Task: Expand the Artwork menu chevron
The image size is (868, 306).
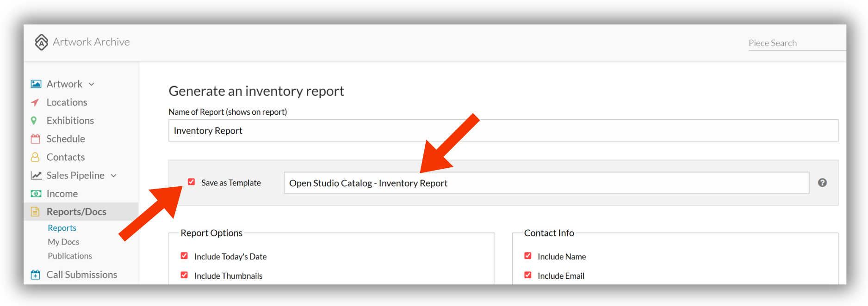Action: click(92, 84)
